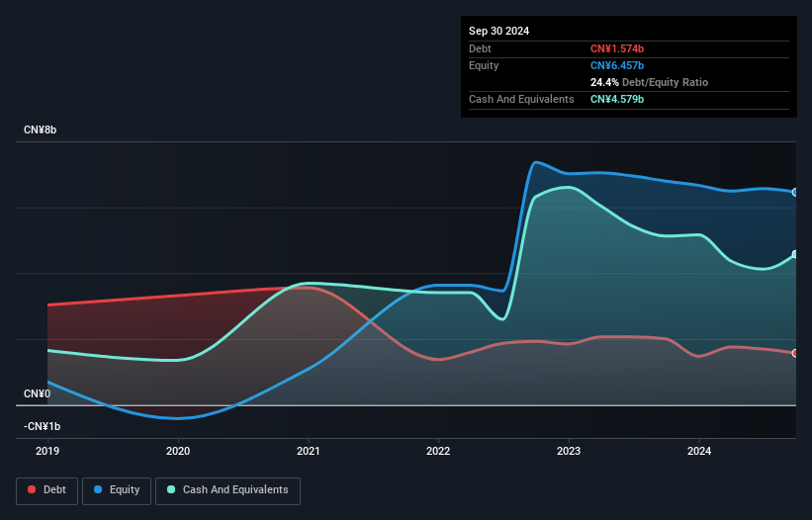Click the Debt value CN¥1.574b
Viewport: 812px width, 520px height.
pyautogui.click(x=617, y=48)
